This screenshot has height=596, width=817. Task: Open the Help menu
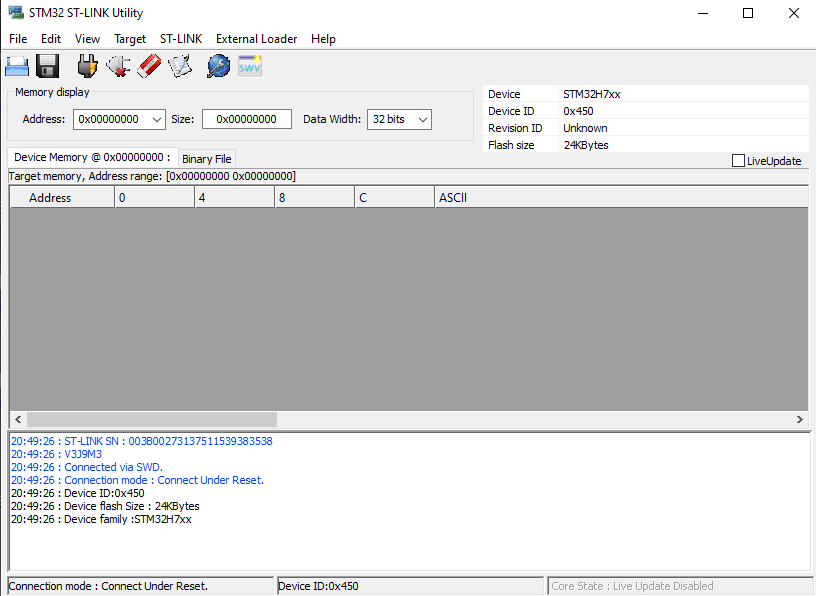(x=323, y=39)
